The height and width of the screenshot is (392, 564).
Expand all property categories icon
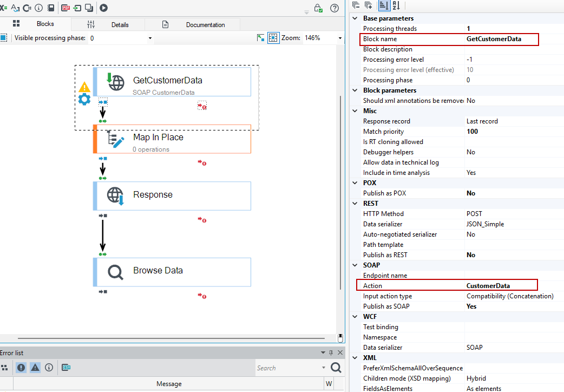coord(368,5)
